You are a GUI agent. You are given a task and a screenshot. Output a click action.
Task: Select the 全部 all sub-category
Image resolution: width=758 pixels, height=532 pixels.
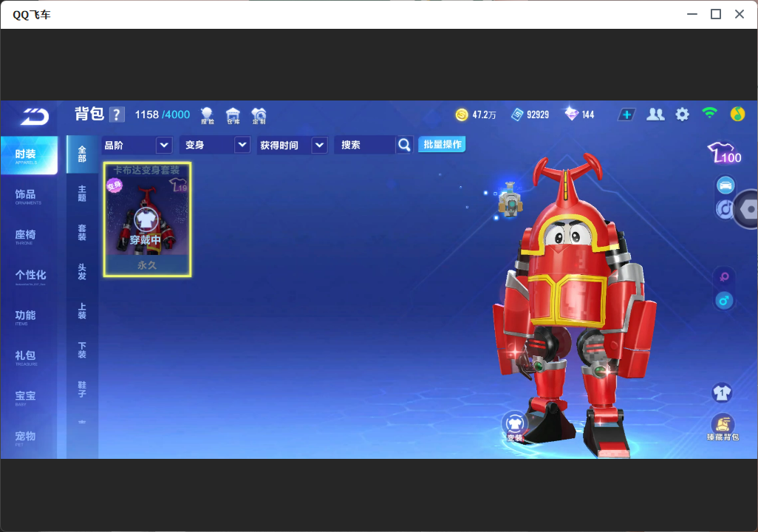pos(82,154)
